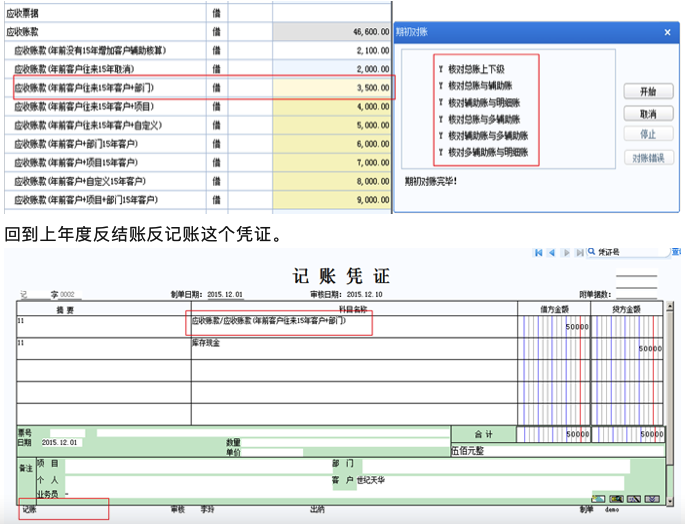Click the 制单 name demo
This screenshot has width=685, height=524.
pyautogui.click(x=612, y=509)
